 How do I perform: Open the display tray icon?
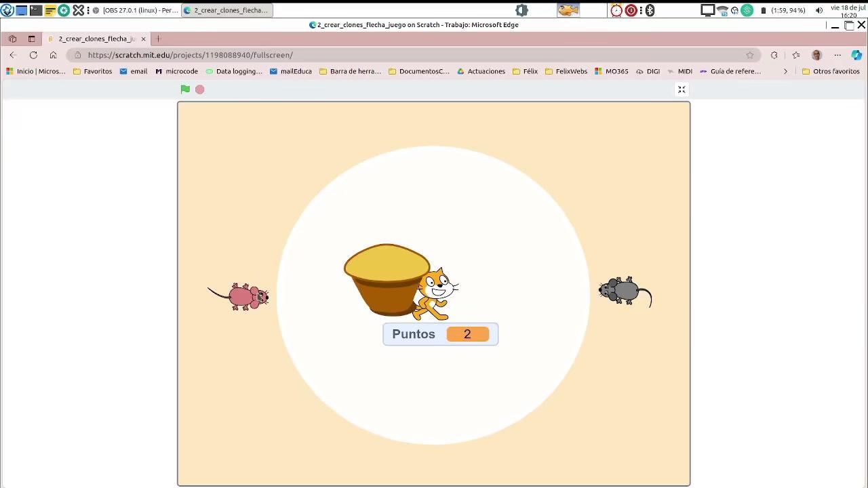click(708, 10)
